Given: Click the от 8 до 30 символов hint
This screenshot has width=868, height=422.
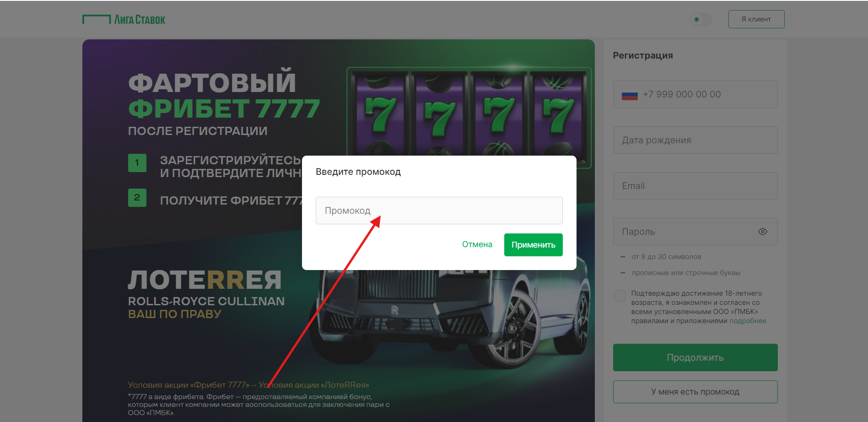Looking at the screenshot, I should pyautogui.click(x=666, y=257).
